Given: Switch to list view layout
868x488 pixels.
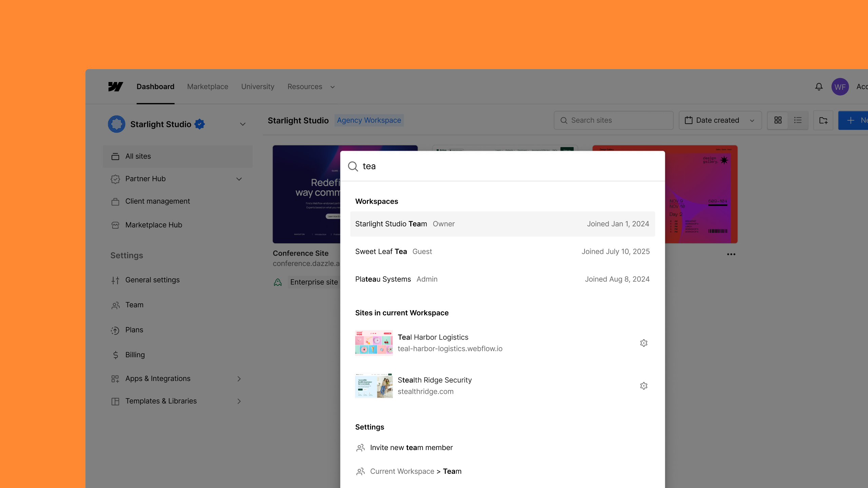Looking at the screenshot, I should [x=798, y=120].
